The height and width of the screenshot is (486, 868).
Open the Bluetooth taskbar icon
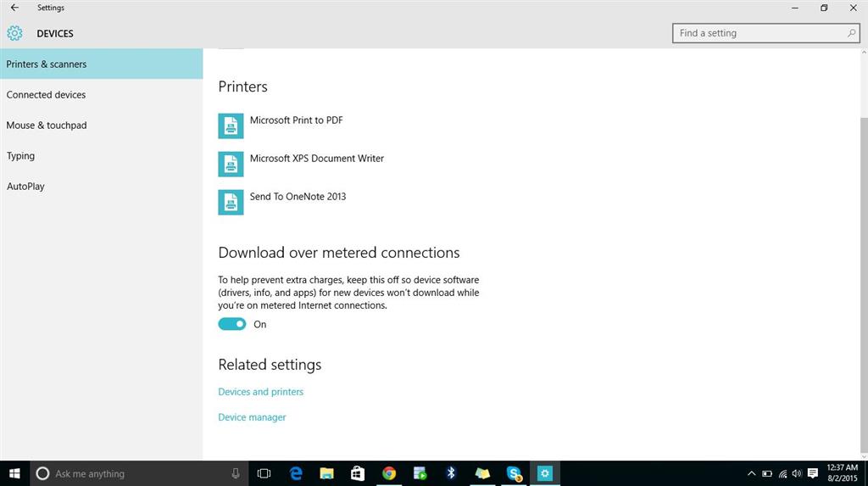point(451,473)
